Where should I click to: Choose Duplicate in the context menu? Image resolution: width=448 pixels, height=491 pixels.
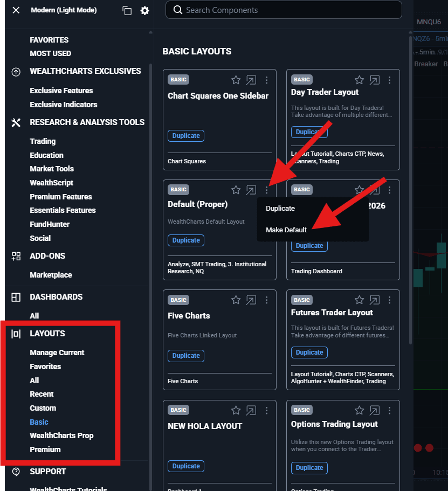click(x=280, y=209)
